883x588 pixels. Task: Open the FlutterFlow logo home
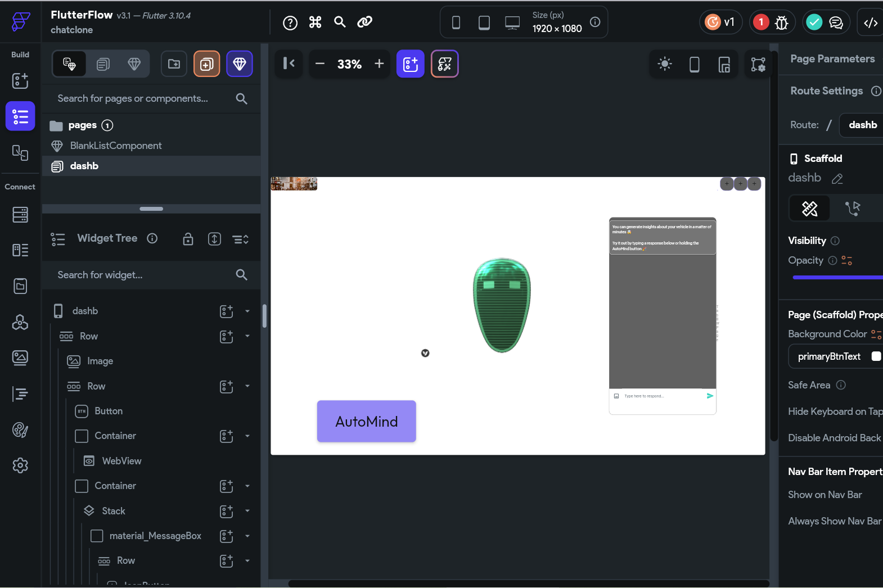(x=20, y=21)
